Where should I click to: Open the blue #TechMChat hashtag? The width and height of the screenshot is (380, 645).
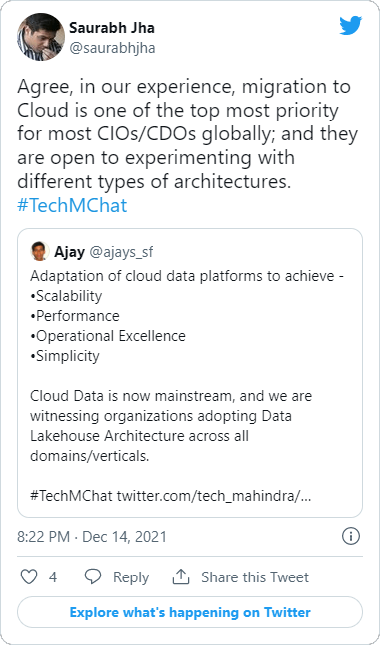pos(72,205)
